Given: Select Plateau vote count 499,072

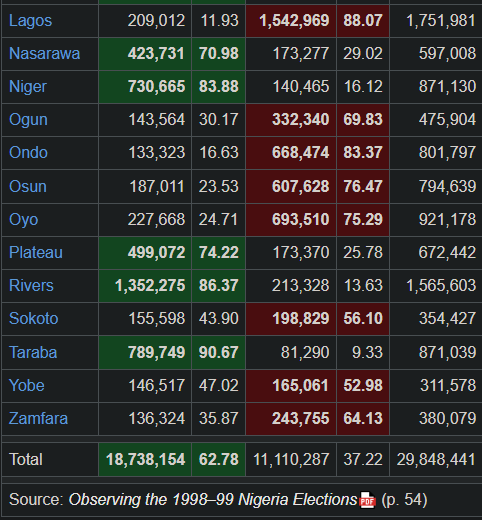Looking at the screenshot, I should click(156, 252).
